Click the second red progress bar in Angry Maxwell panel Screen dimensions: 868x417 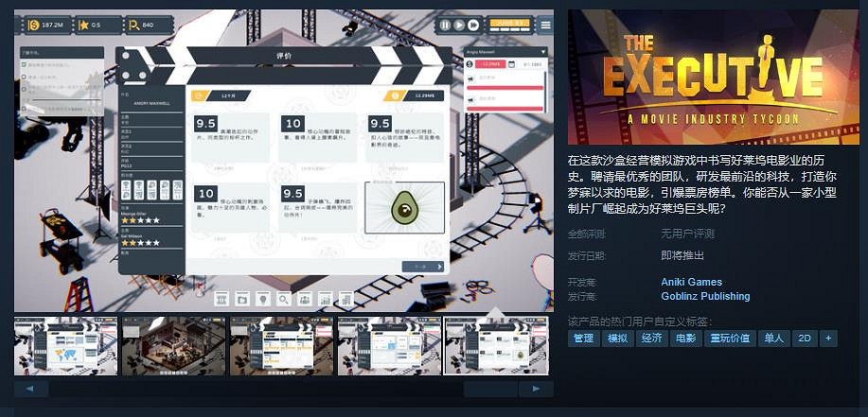point(505,109)
